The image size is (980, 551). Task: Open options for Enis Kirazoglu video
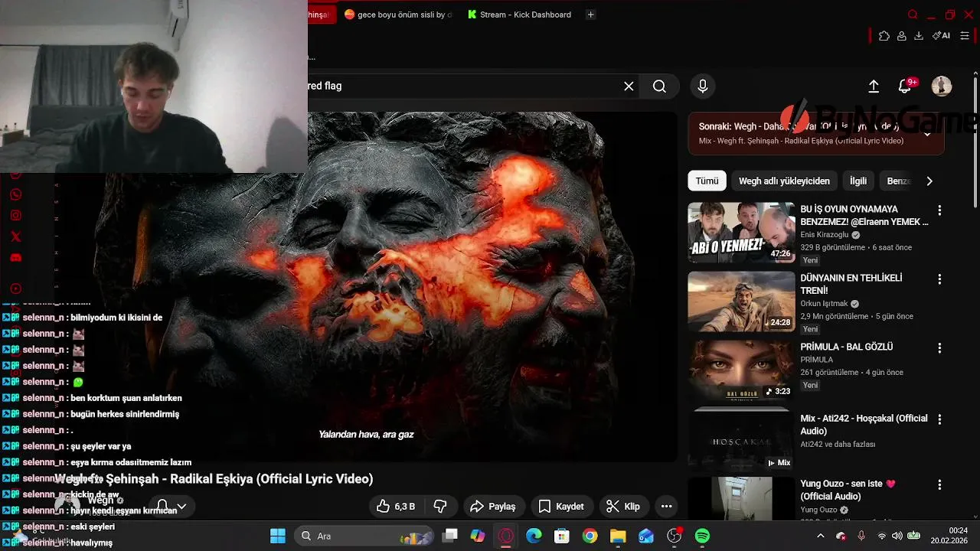click(x=939, y=210)
